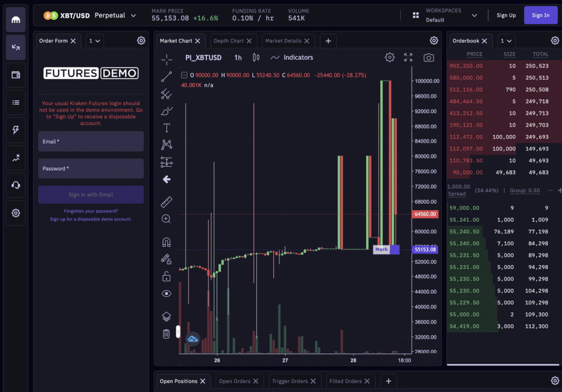Open chart settings gear near fullscreen
The height and width of the screenshot is (392, 562).
390,58
